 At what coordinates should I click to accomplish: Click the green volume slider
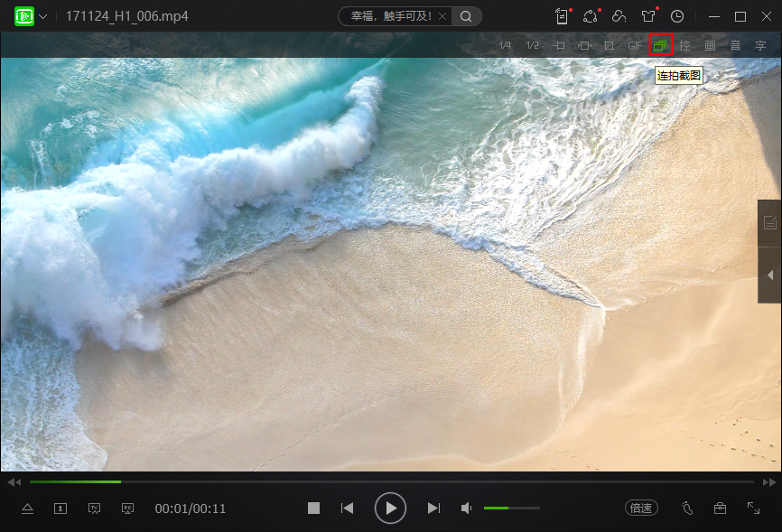(512, 508)
